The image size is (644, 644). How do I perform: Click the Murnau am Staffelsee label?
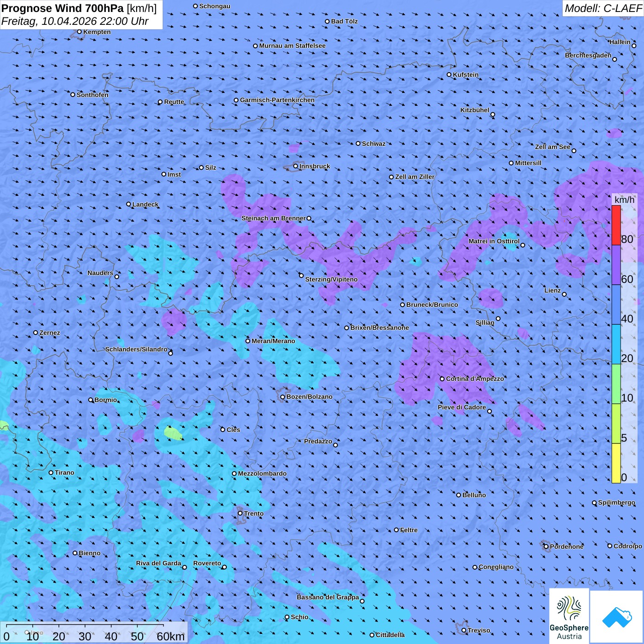[x=293, y=46]
